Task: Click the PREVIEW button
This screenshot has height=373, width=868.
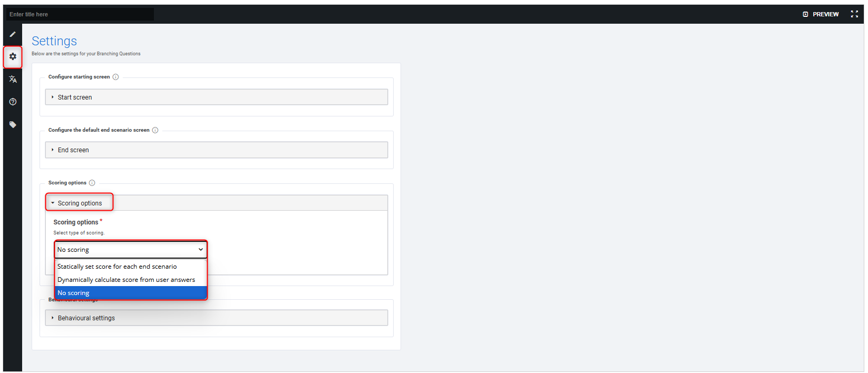Action: pyautogui.click(x=821, y=14)
